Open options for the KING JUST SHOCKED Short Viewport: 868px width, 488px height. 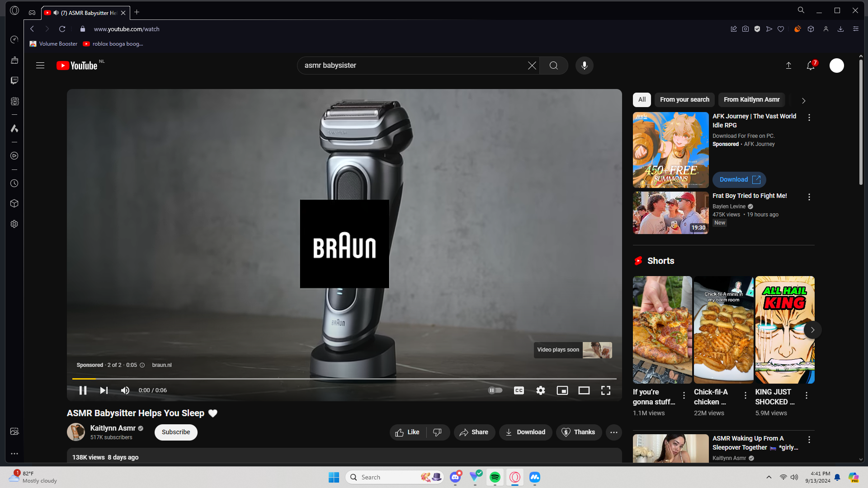click(x=807, y=396)
